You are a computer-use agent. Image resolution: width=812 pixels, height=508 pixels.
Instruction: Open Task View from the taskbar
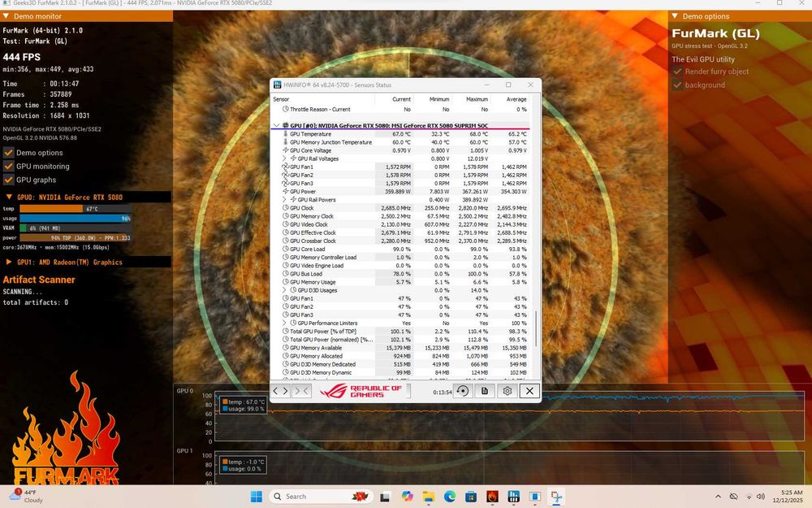click(385, 497)
